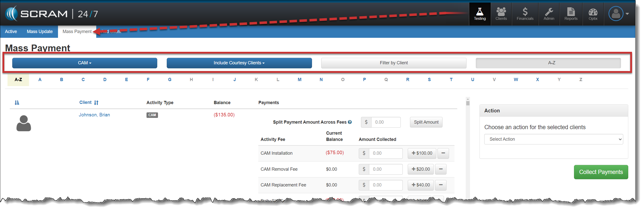Click the CAM Installation amount input field
This screenshot has height=213, width=644.
pyautogui.click(x=385, y=153)
